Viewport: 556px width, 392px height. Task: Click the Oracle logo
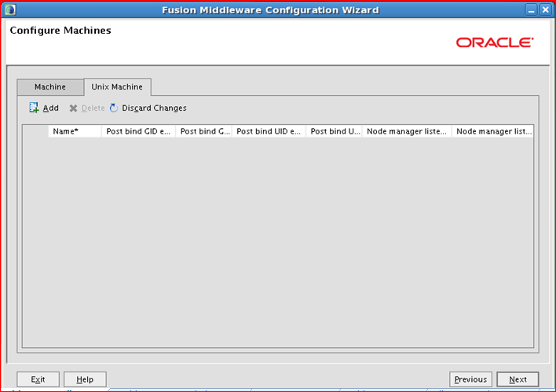click(495, 42)
